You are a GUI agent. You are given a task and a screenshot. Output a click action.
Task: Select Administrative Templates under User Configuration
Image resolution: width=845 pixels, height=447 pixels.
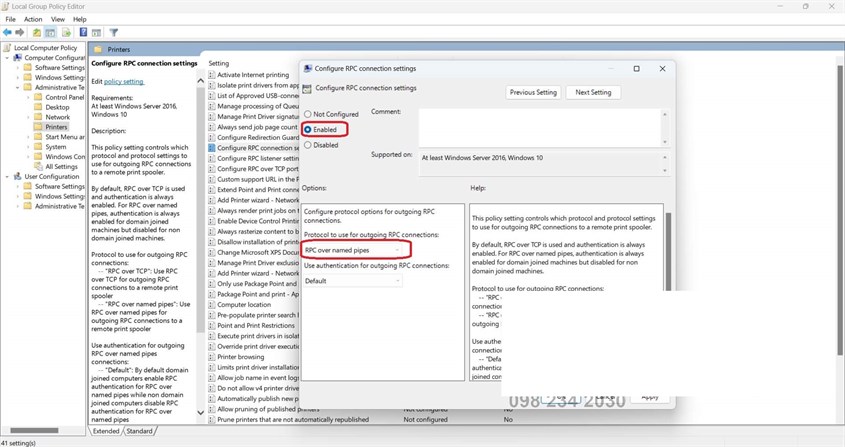point(60,206)
